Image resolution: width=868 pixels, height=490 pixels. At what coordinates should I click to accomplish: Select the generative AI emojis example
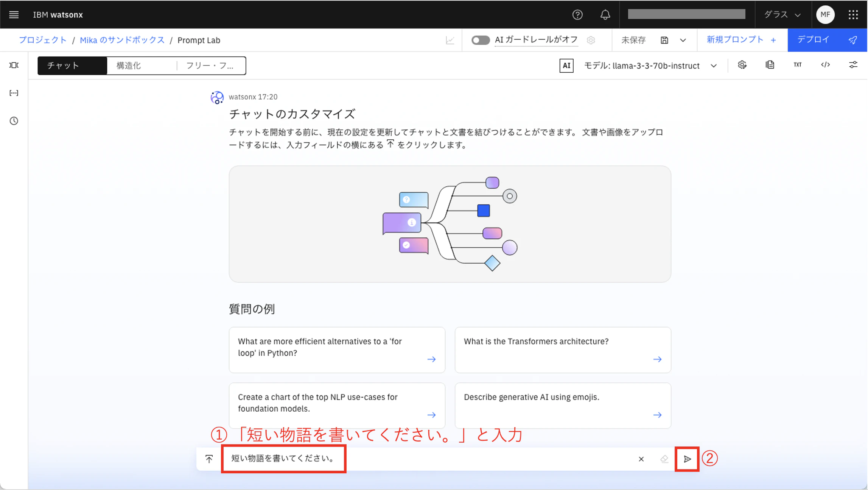point(563,406)
